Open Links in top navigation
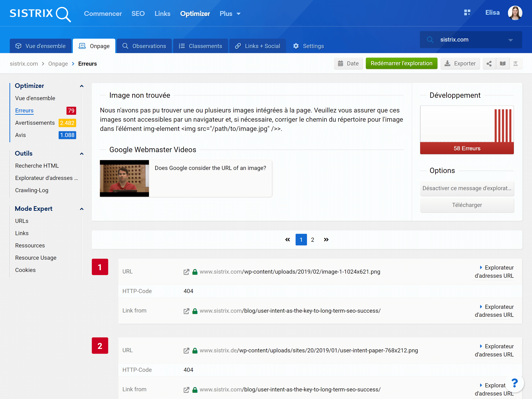This screenshot has height=399, width=532. coord(163,14)
